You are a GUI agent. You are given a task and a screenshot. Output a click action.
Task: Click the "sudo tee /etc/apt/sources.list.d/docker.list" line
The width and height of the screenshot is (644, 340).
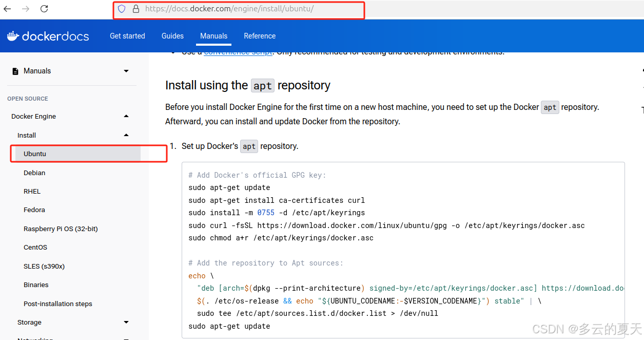pos(318,313)
